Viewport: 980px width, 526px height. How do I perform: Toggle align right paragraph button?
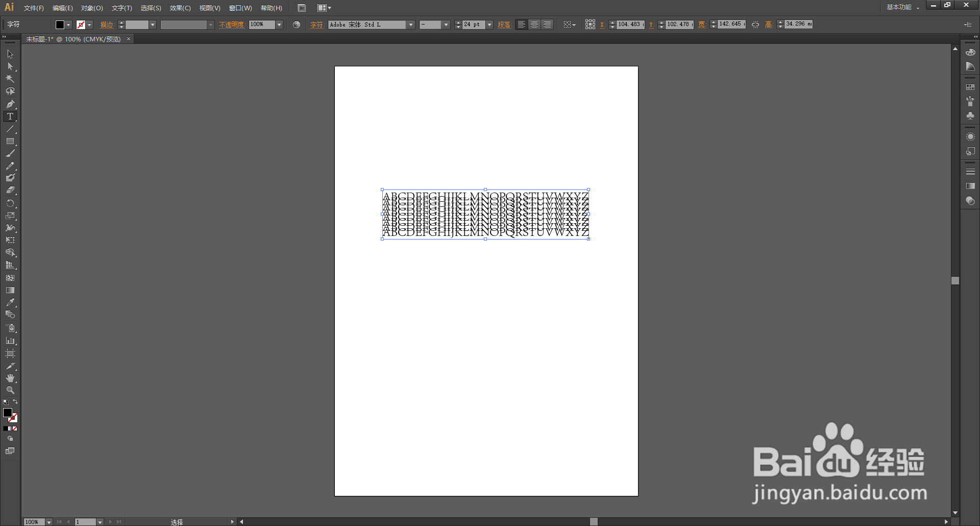pos(547,25)
